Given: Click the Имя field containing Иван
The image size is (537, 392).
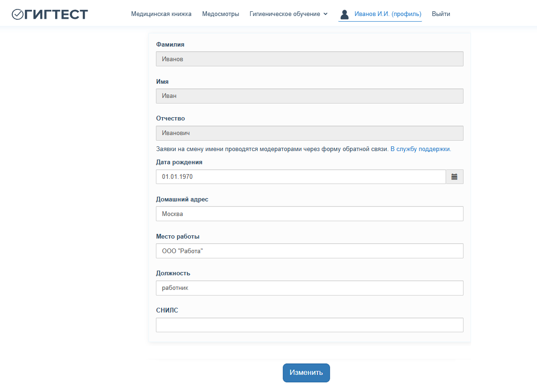Looking at the screenshot, I should pyautogui.click(x=309, y=96).
